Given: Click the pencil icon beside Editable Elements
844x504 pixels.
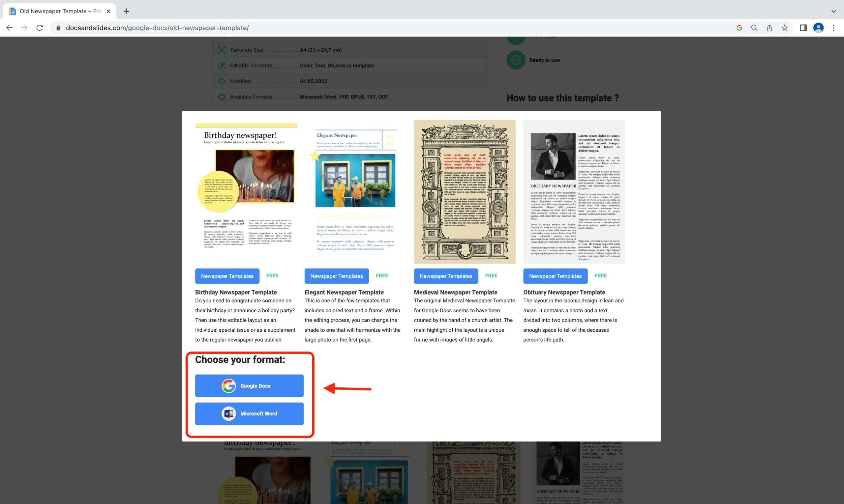Looking at the screenshot, I should [x=222, y=66].
